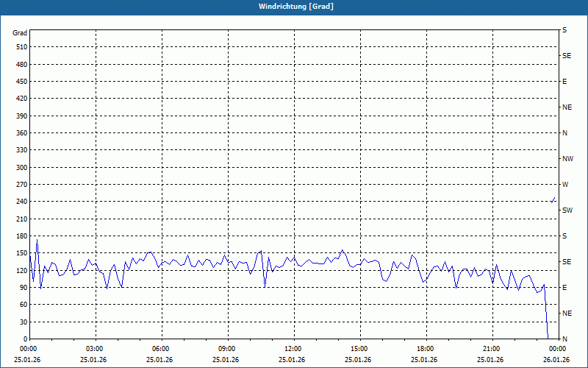Click the E compass label level with 450
Screen dimensions: 588x368
[564, 82]
